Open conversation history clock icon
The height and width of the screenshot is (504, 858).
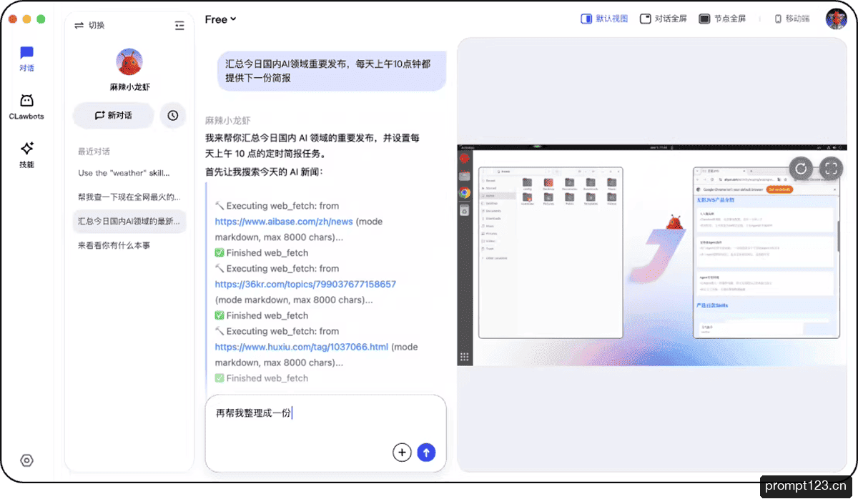(173, 115)
